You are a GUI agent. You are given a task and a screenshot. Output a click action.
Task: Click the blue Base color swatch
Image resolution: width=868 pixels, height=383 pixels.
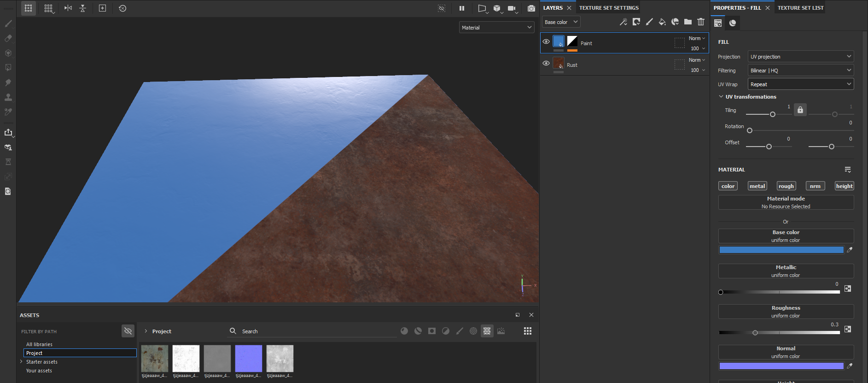781,250
